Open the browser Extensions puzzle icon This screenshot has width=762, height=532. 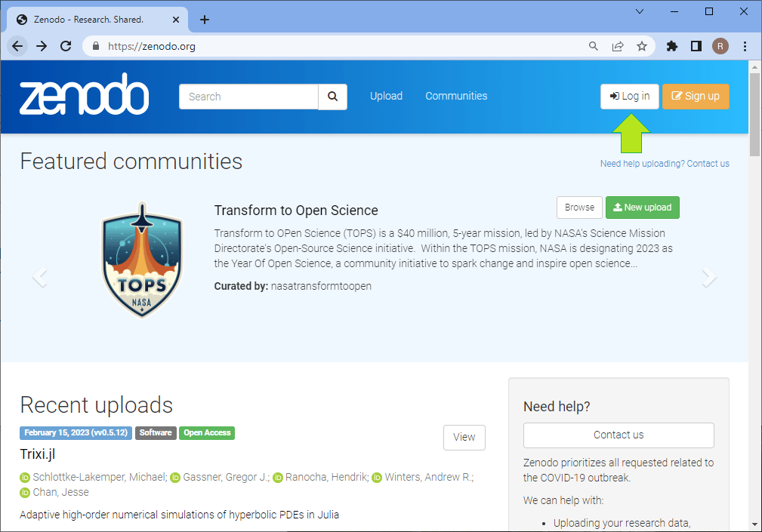click(x=671, y=46)
